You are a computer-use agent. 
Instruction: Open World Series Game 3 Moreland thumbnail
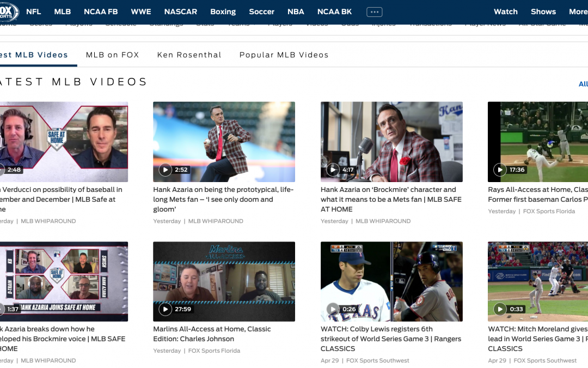[x=538, y=282]
